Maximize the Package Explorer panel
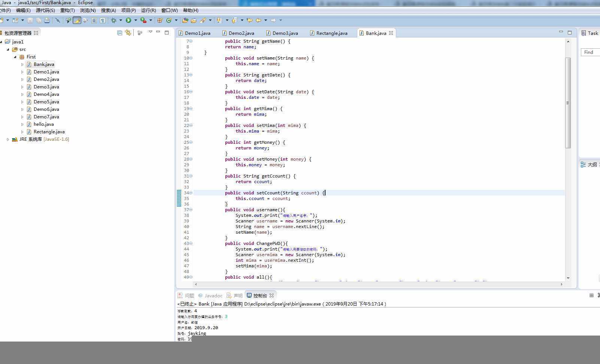The height and width of the screenshot is (364, 600). coord(167,32)
